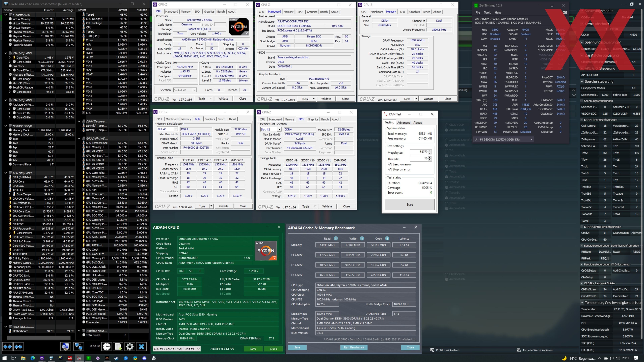Click the Start button in RAM Test

click(410, 204)
